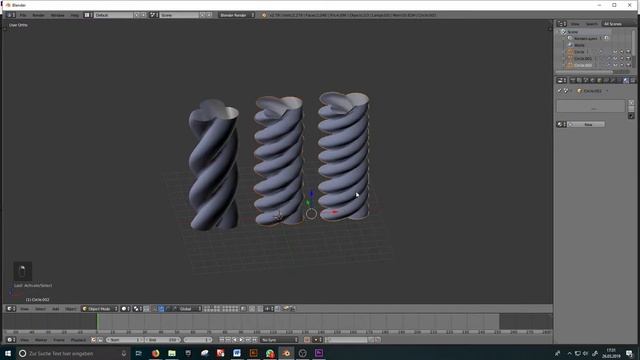Select the Circle object in outliner
The width and height of the screenshot is (640, 360).
tap(579, 52)
